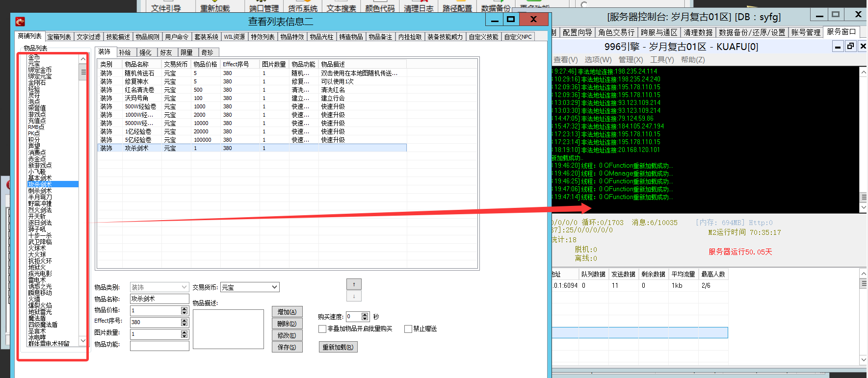Select the 补给 sub-tab

click(125, 52)
